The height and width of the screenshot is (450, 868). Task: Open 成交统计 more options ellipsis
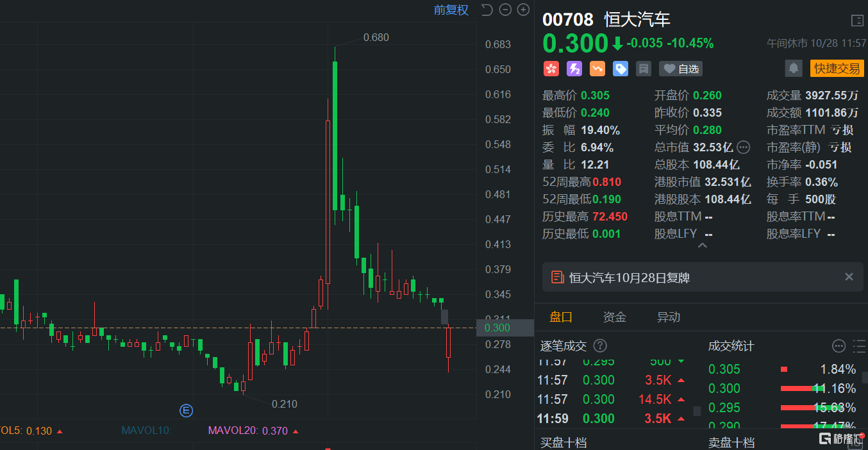pos(839,346)
